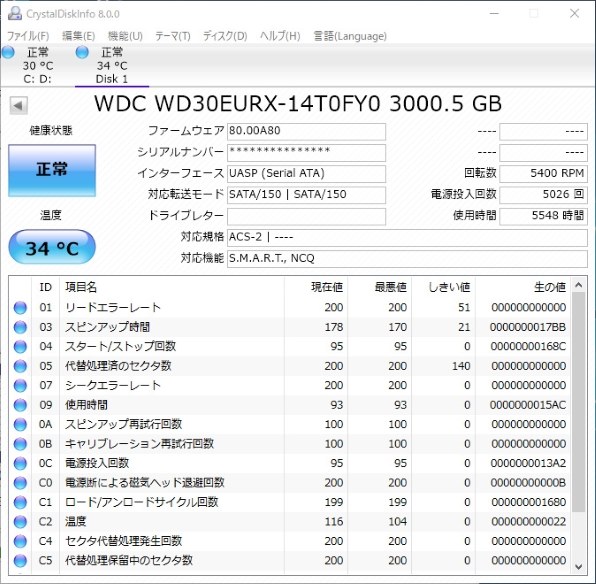Click the previous disk arrow button
The image size is (596, 584).
(18, 105)
